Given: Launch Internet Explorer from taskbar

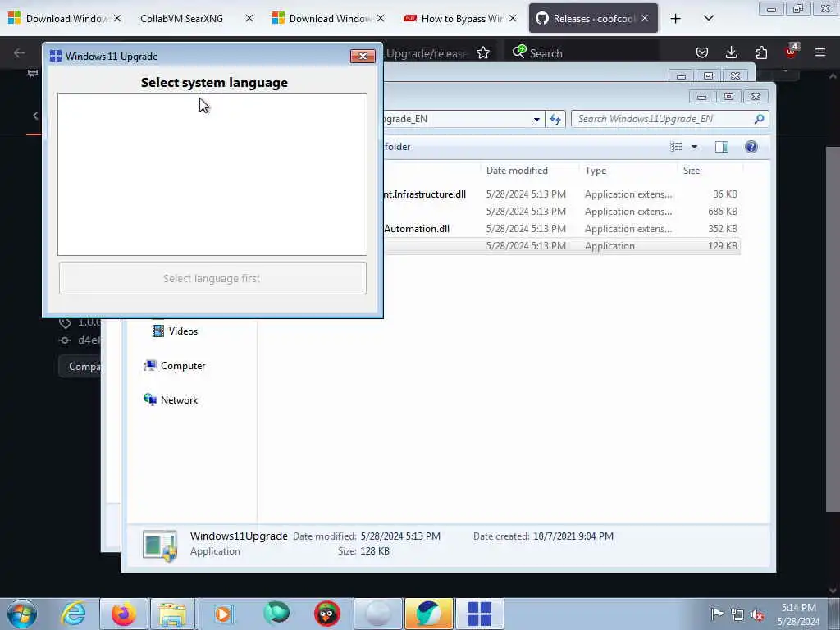Looking at the screenshot, I should click(x=73, y=614).
